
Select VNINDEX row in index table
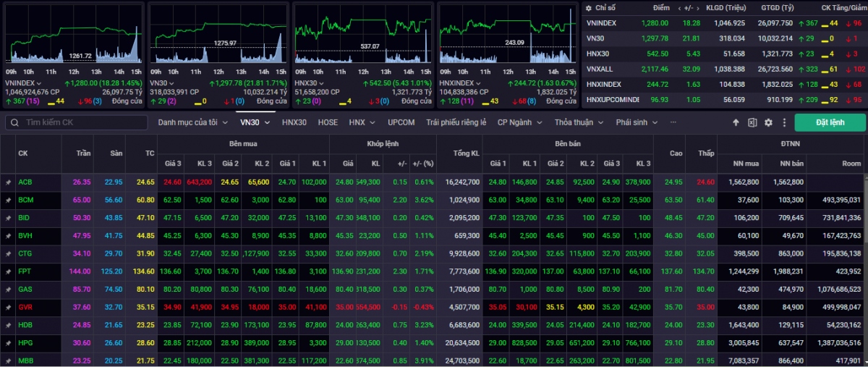723,23
